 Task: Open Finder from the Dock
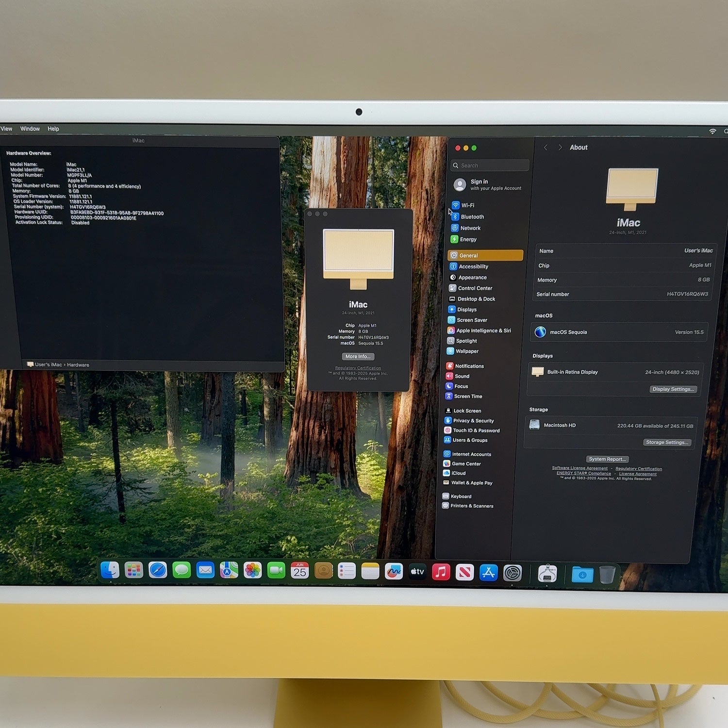[110, 570]
